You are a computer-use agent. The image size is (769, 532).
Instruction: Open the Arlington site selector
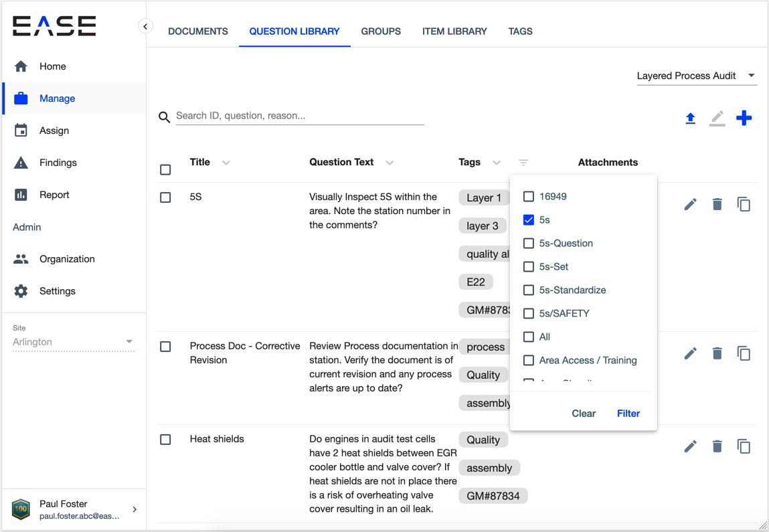[x=74, y=342]
